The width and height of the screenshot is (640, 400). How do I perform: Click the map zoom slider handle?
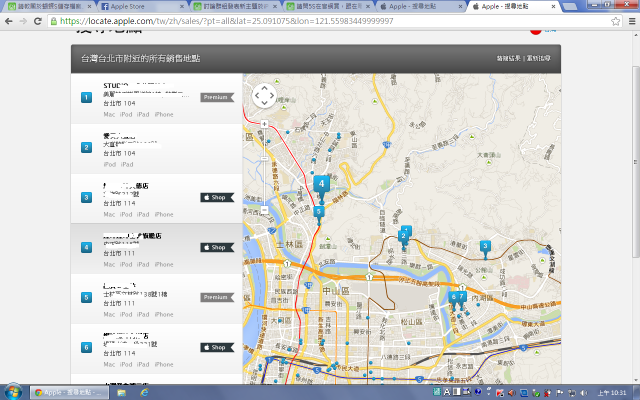point(264,158)
